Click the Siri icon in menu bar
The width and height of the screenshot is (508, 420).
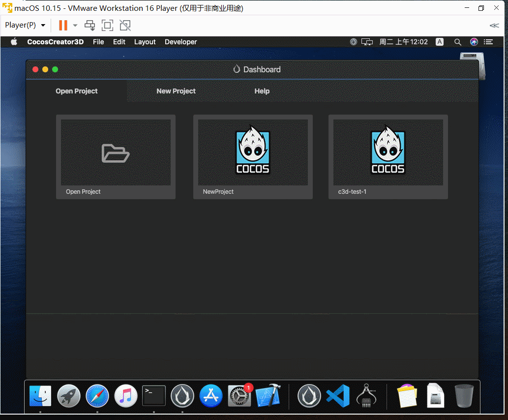coord(474,42)
